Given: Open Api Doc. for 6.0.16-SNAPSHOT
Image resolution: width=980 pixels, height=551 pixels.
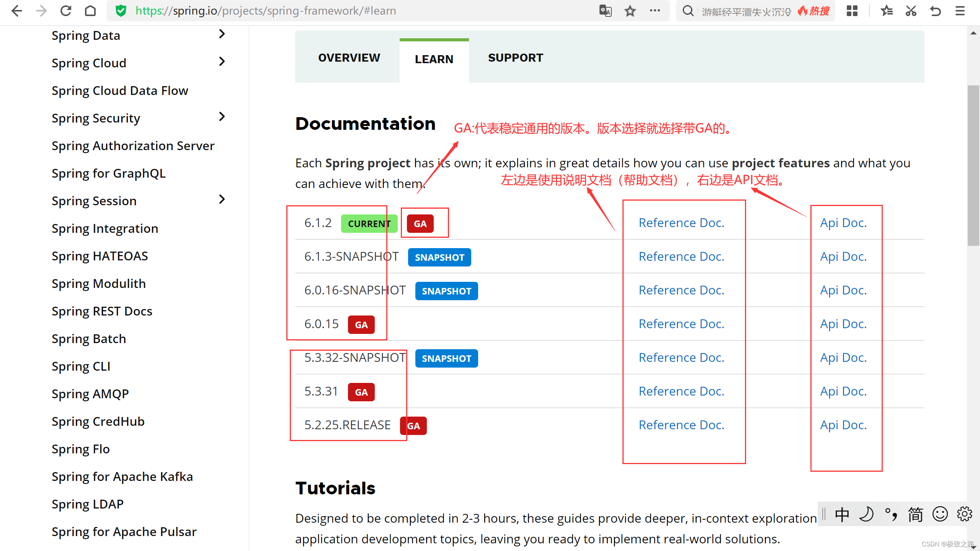Looking at the screenshot, I should click(x=843, y=290).
